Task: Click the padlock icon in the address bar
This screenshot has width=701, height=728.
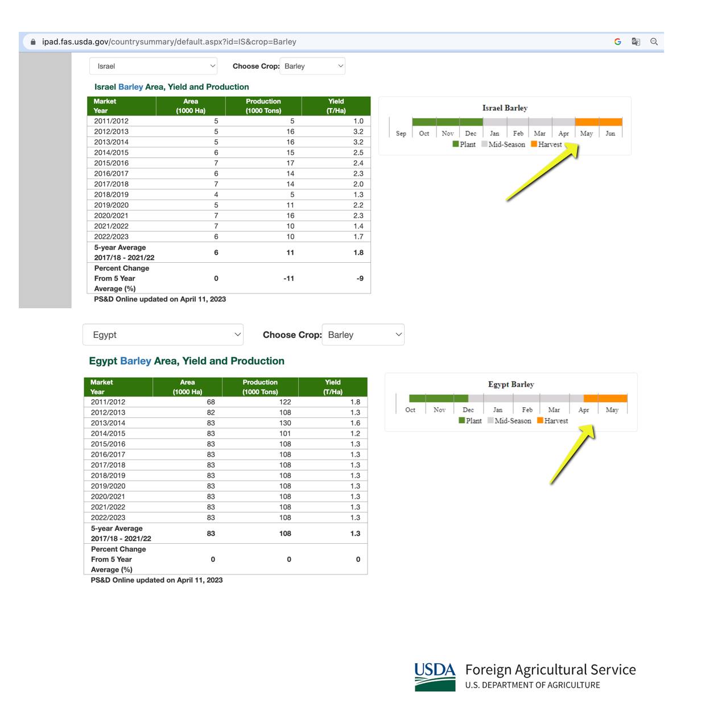Action: click(x=32, y=42)
